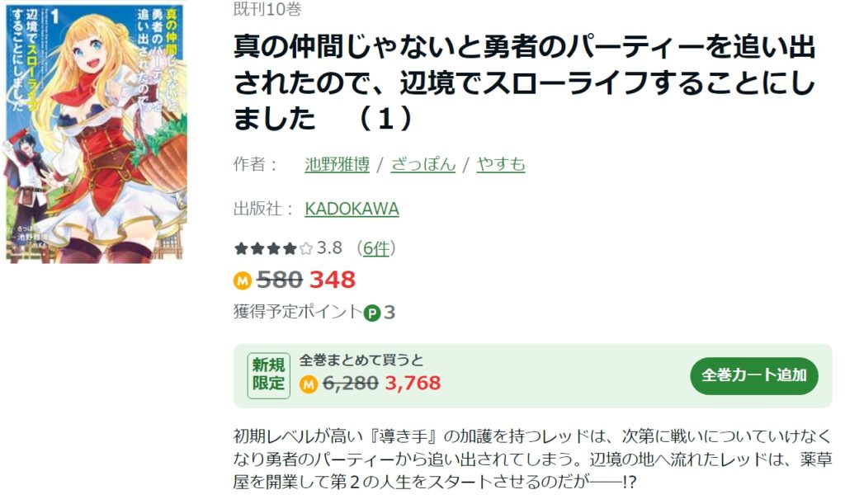This screenshot has height=504, width=845.
Task: Click the discounted price 348
Action: click(333, 280)
